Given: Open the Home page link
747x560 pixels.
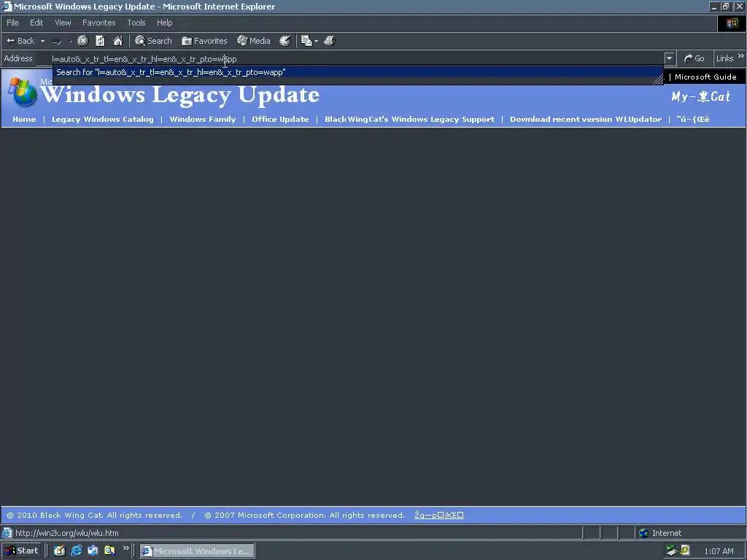Looking at the screenshot, I should [x=24, y=119].
